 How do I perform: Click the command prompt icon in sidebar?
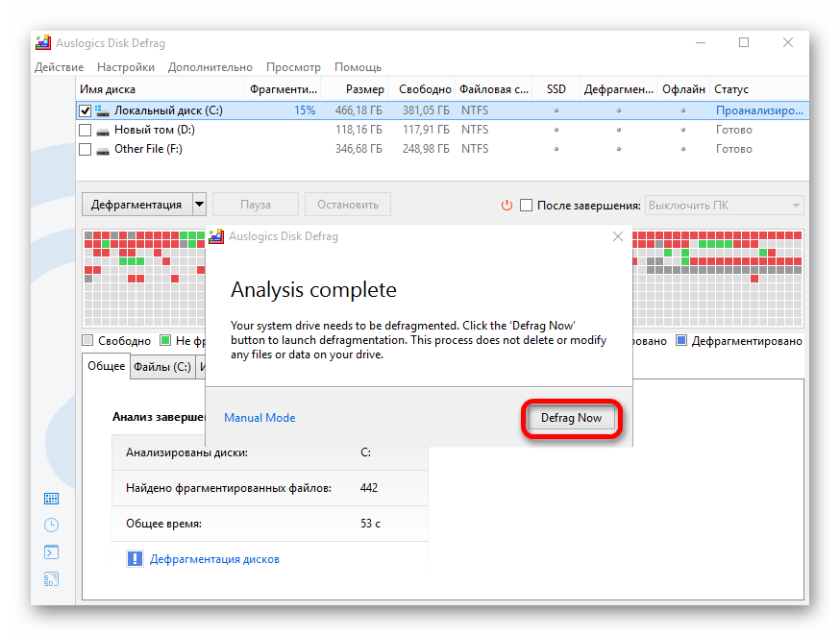point(51,552)
